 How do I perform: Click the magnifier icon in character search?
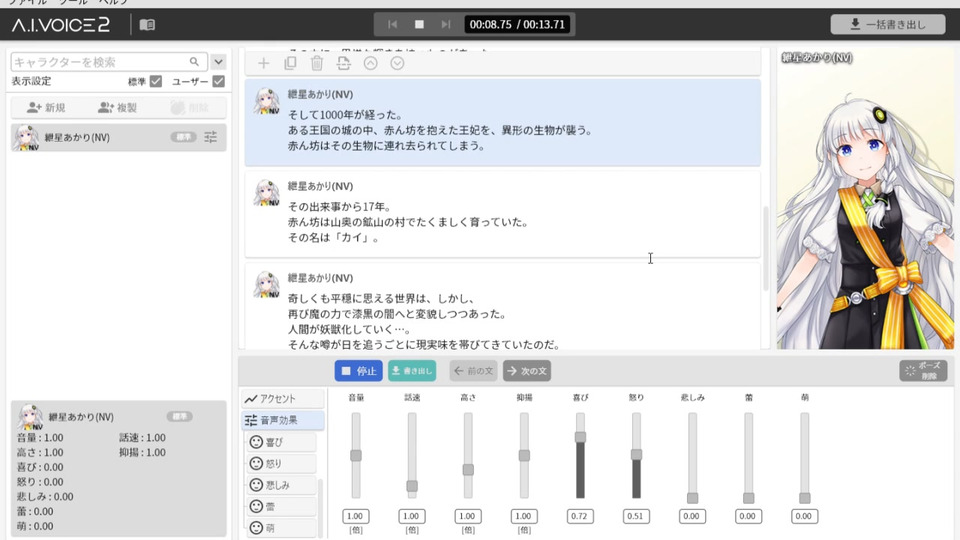pyautogui.click(x=194, y=62)
